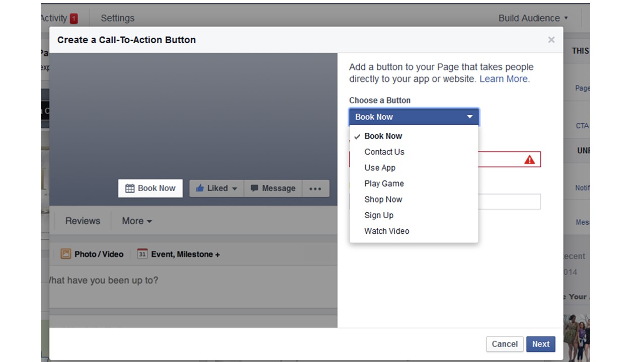Click the Book Now preview button
Viewport: 644px width, 362px height.
150,188
